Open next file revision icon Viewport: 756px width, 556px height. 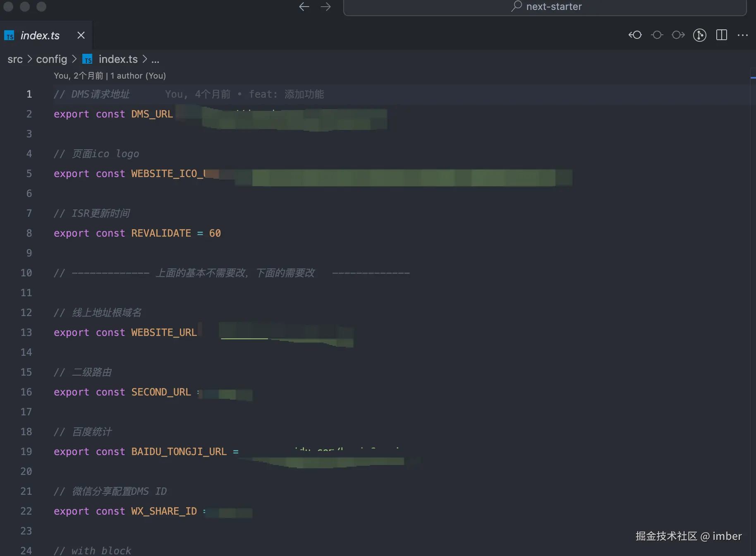[678, 35]
